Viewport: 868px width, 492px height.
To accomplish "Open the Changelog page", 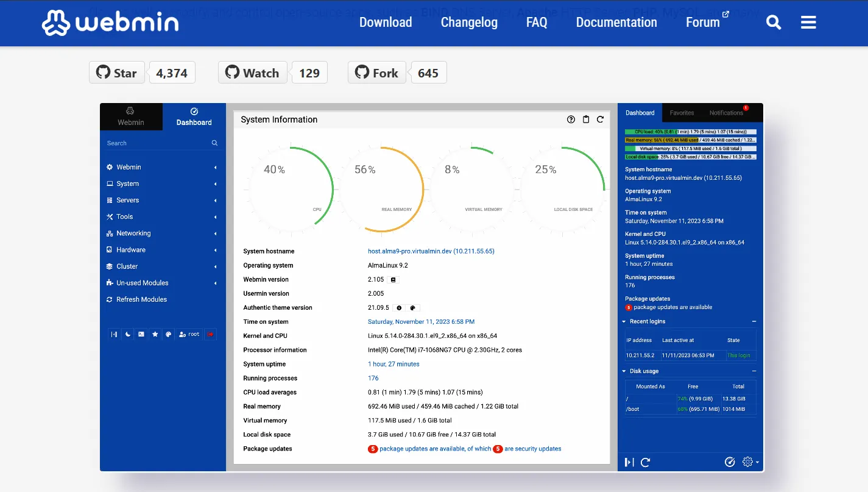I will pyautogui.click(x=469, y=23).
